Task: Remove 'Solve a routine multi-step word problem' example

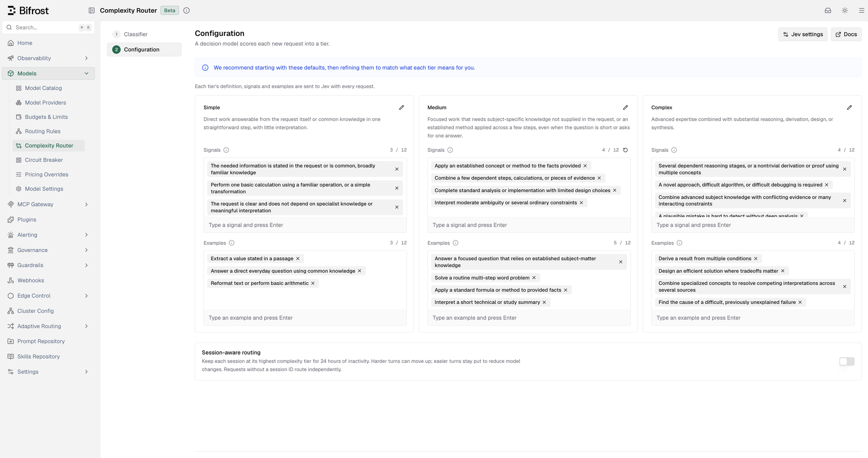Action: (534, 278)
